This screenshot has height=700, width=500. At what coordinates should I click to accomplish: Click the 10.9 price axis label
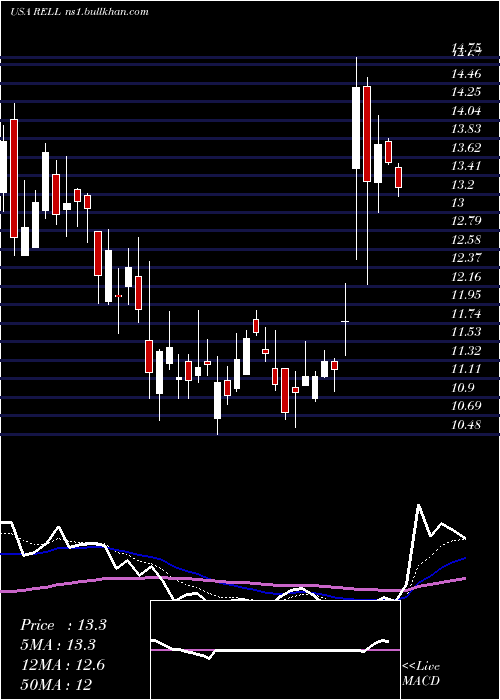point(462,388)
